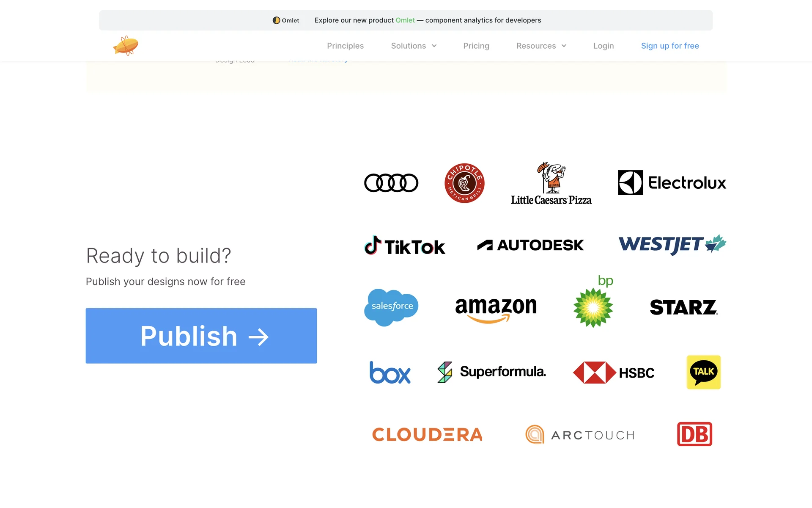Image resolution: width=812 pixels, height=508 pixels.
Task: Expand the Resources dropdown menu
Action: click(x=540, y=46)
